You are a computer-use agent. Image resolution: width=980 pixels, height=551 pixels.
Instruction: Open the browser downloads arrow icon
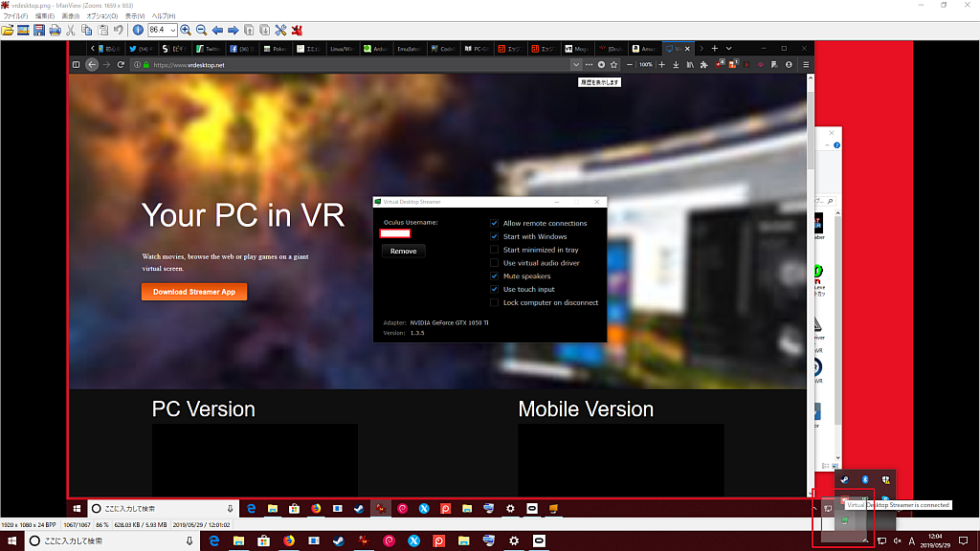point(676,64)
